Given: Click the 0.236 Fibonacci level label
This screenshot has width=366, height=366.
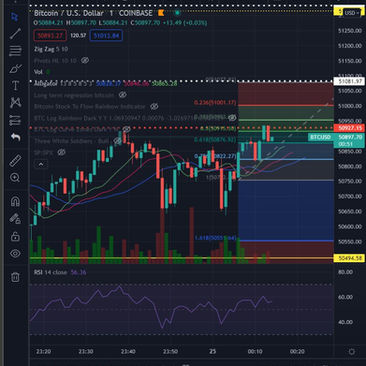Looking at the screenshot, I should point(215,103).
